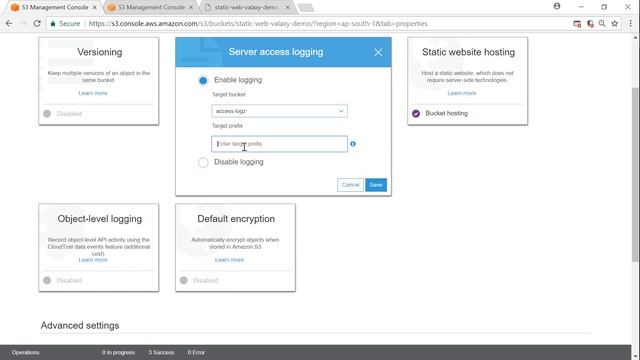The image size is (640, 360).
Task: Save the server access logging settings
Action: (x=376, y=185)
